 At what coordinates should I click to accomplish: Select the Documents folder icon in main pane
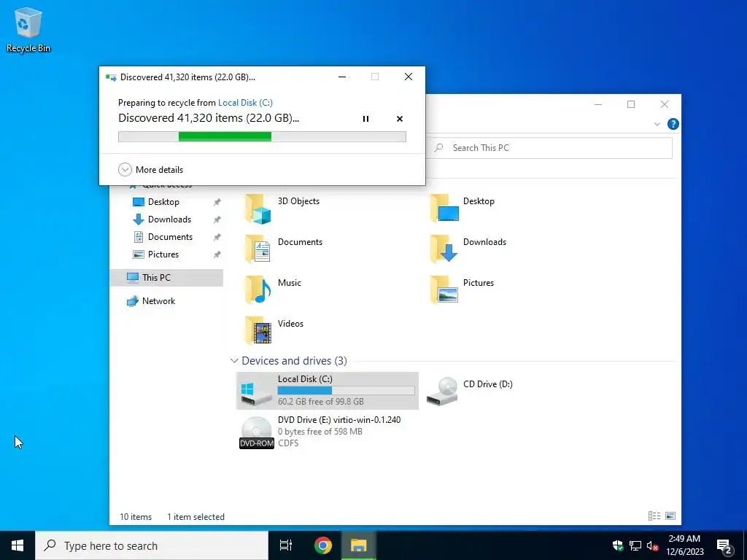tap(258, 249)
